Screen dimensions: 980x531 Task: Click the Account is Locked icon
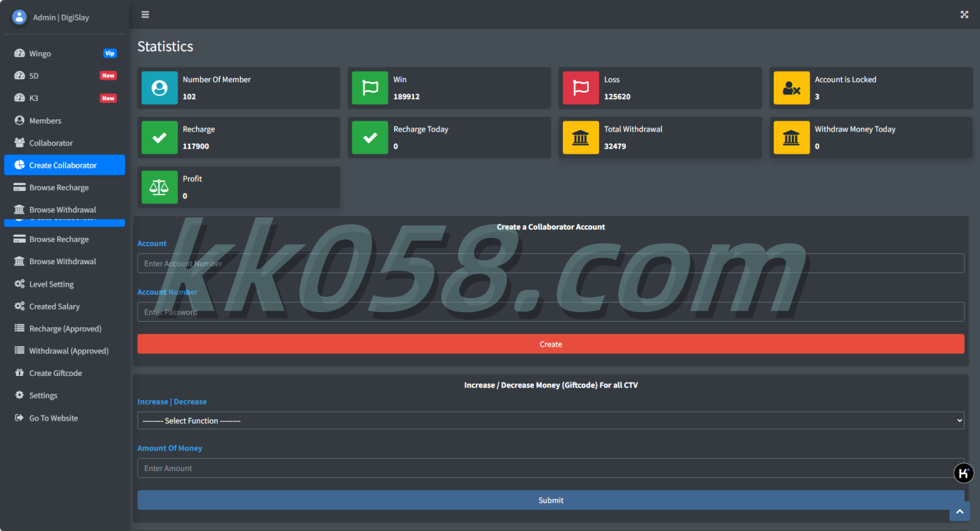(791, 88)
